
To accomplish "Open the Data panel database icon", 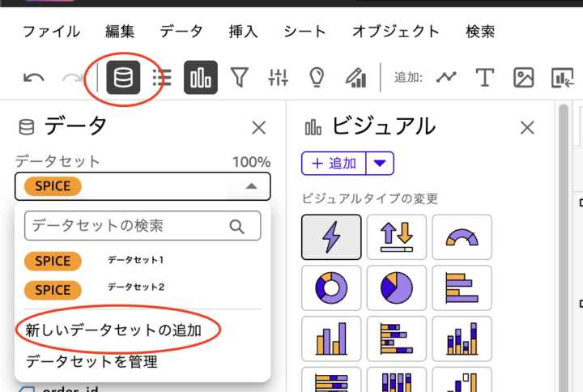I will (x=123, y=78).
